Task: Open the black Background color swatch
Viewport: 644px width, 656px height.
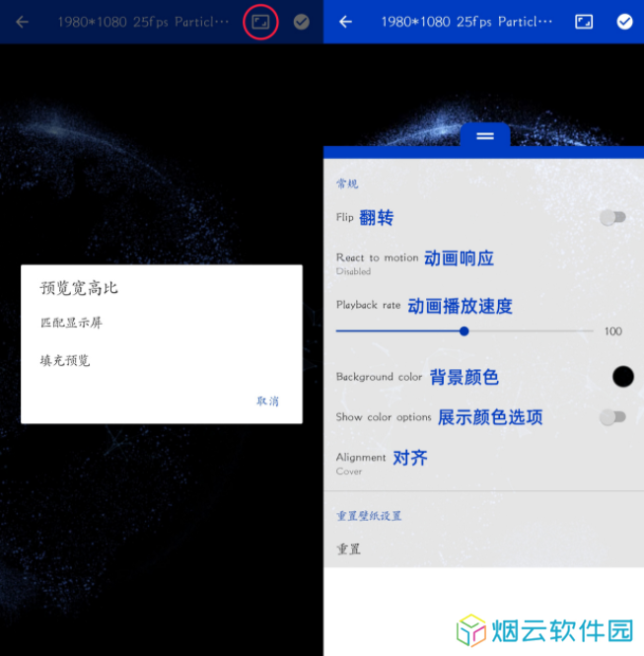Action: (622, 377)
